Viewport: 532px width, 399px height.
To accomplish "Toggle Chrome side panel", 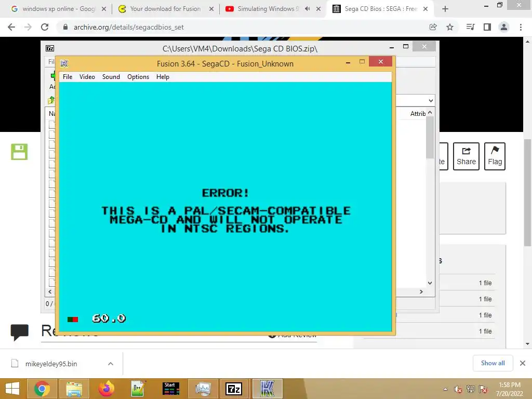I will 487,27.
